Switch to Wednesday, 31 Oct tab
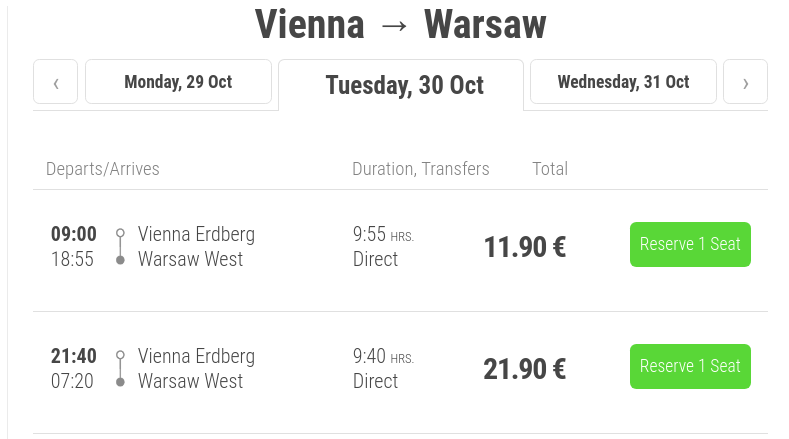The height and width of the screenshot is (439, 789). point(623,82)
